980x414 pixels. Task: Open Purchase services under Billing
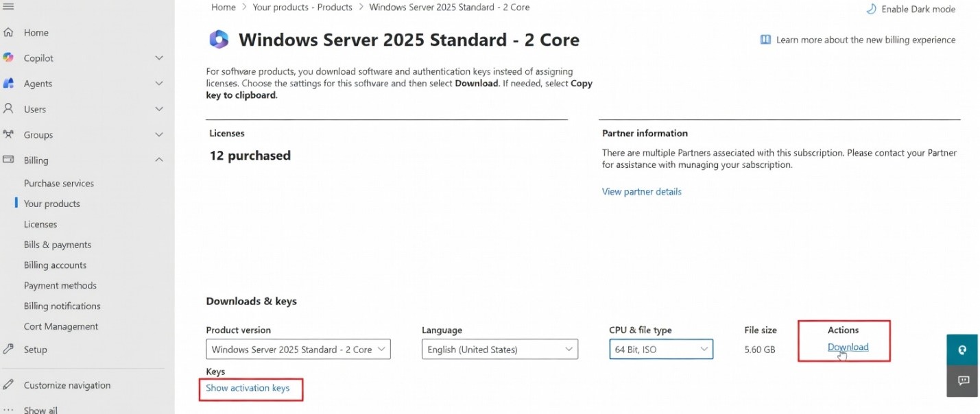(59, 183)
